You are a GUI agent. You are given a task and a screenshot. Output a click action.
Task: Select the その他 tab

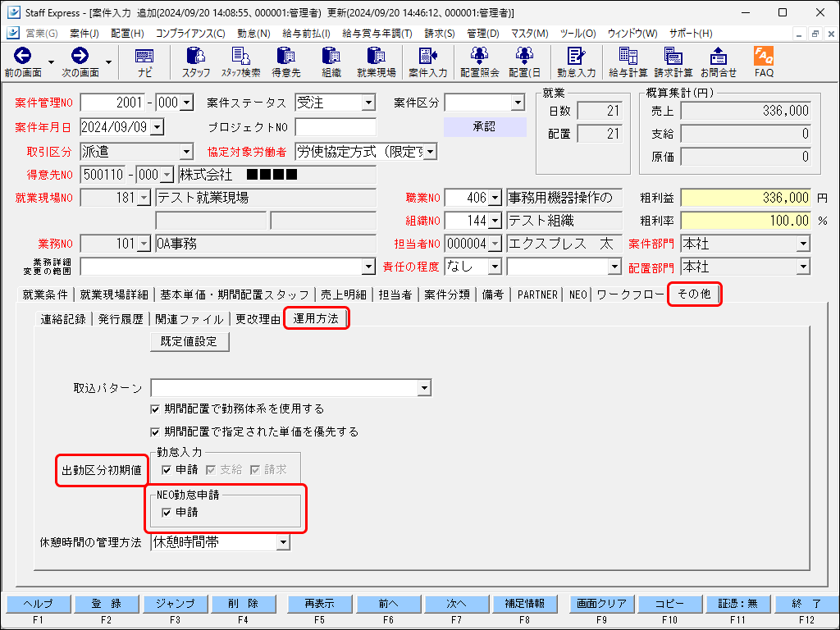click(694, 294)
